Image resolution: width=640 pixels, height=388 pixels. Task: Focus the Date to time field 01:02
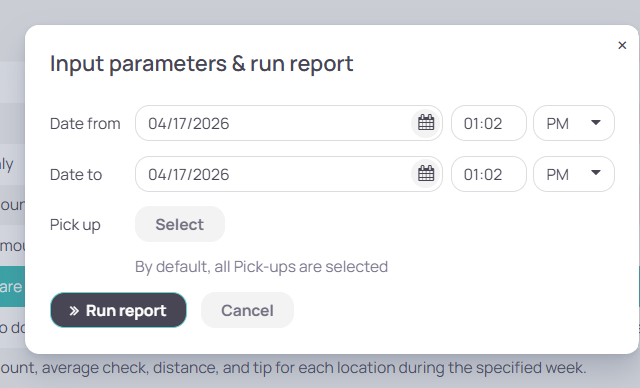[x=489, y=174]
